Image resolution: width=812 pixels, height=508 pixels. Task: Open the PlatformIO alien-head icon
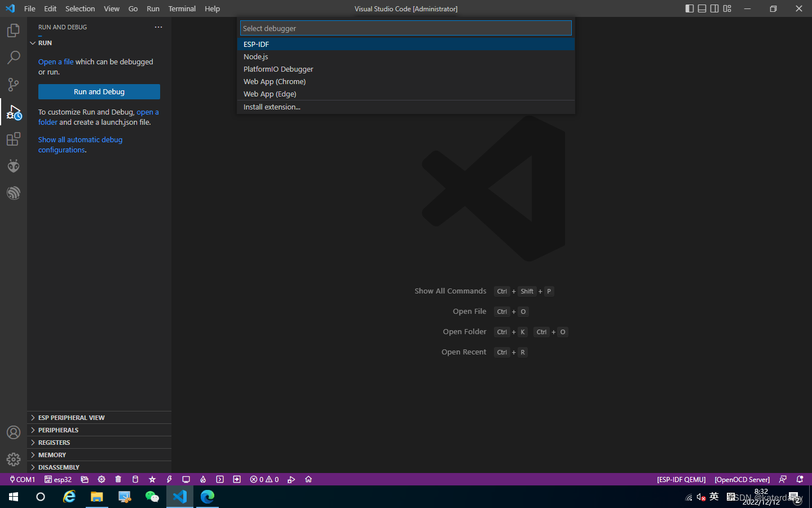14,166
